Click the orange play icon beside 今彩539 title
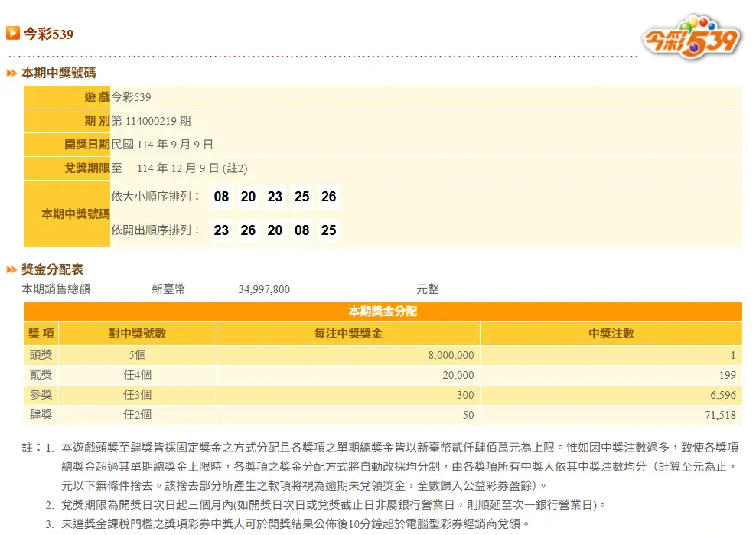 coord(13,33)
